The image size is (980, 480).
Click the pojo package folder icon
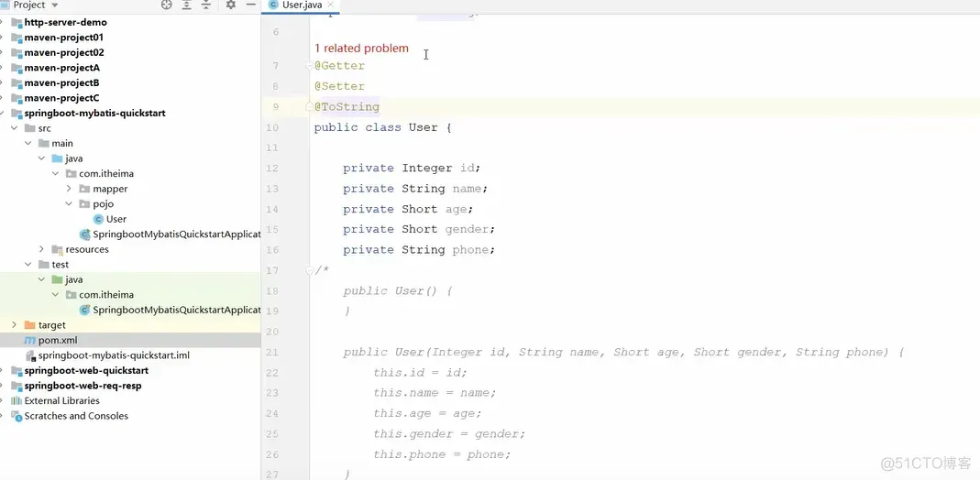(x=84, y=203)
